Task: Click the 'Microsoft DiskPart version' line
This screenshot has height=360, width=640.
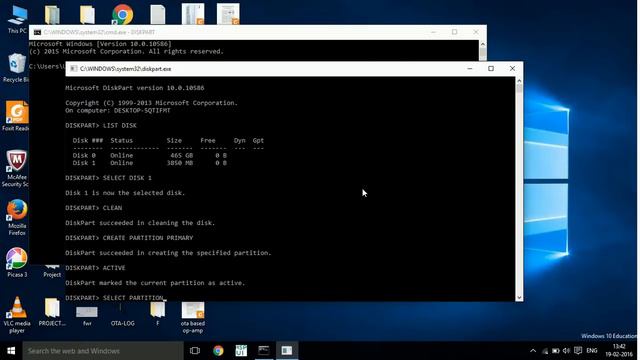Action: (135, 88)
